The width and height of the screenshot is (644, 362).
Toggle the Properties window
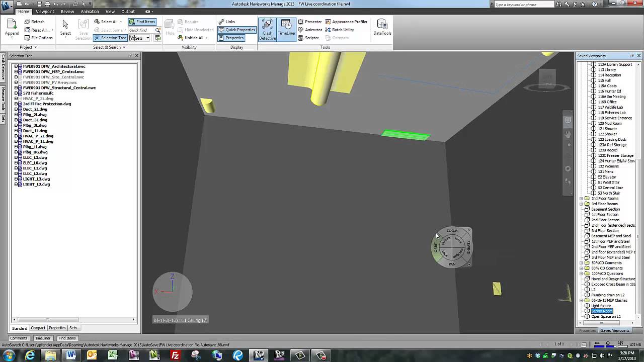(231, 38)
